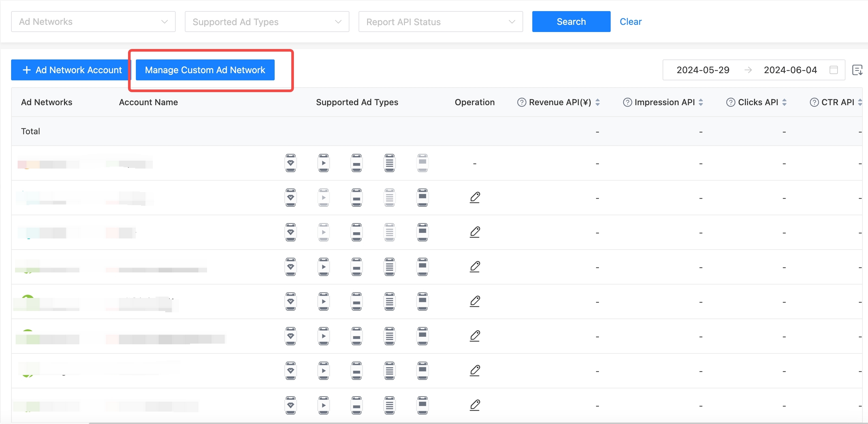Select the banner ad type icon
868x424 pixels.
pyautogui.click(x=357, y=163)
